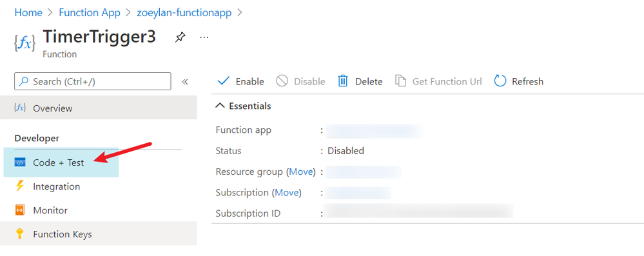The height and width of the screenshot is (256, 644).
Task: Open zoeylan-functionapp breadcrumb link
Action: 184,13
